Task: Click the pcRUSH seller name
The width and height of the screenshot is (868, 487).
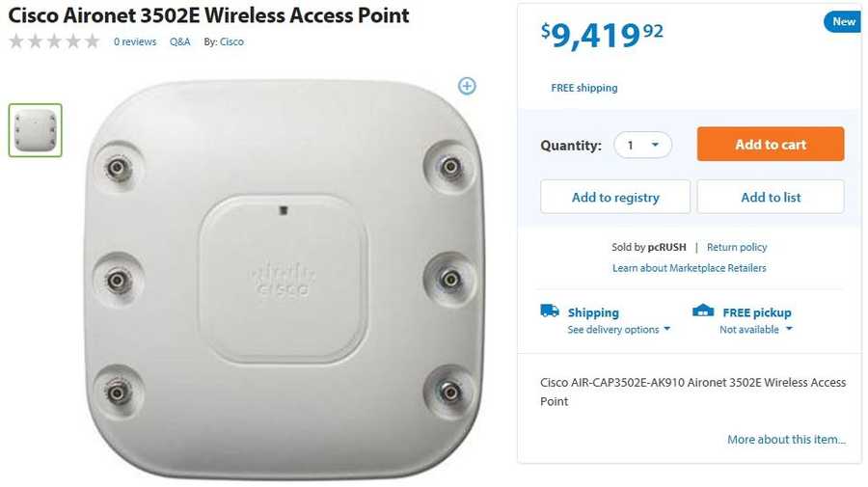Action: [x=667, y=248]
